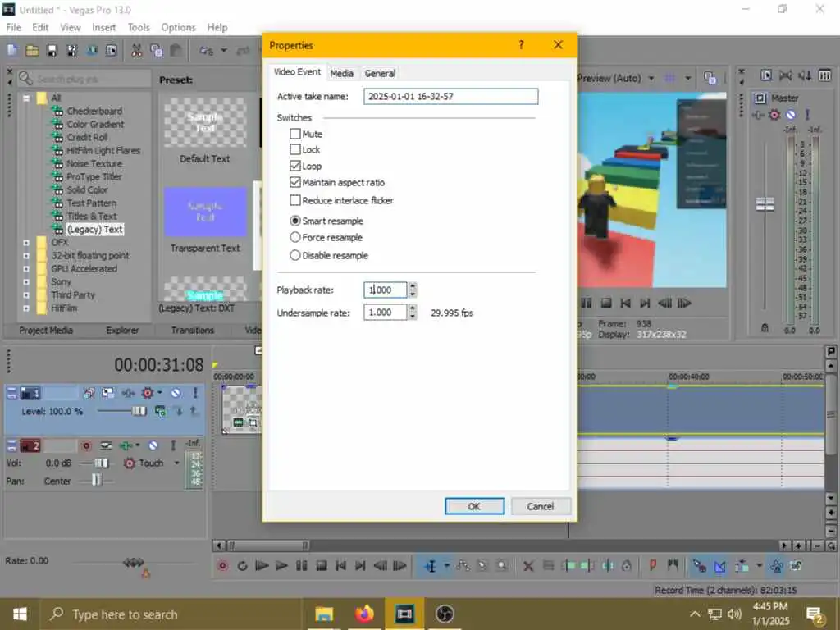840x630 pixels.
Task: Expand the Sony folder
Action: (x=25, y=282)
